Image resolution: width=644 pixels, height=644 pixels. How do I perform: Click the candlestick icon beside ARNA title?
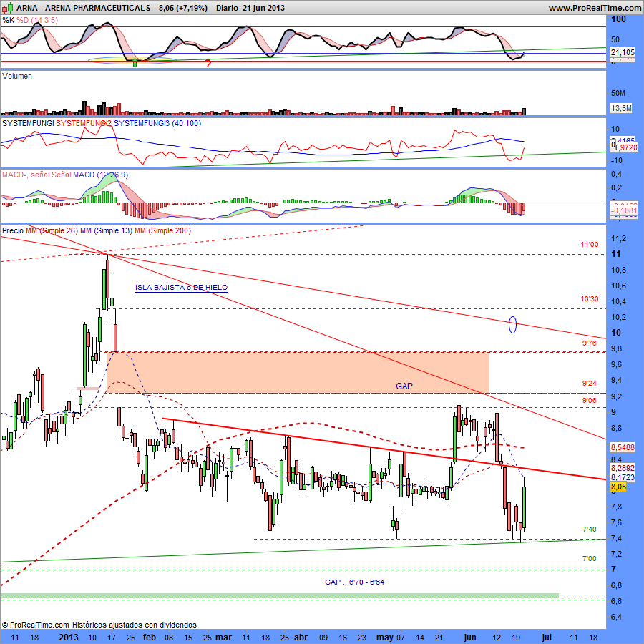(8, 8)
